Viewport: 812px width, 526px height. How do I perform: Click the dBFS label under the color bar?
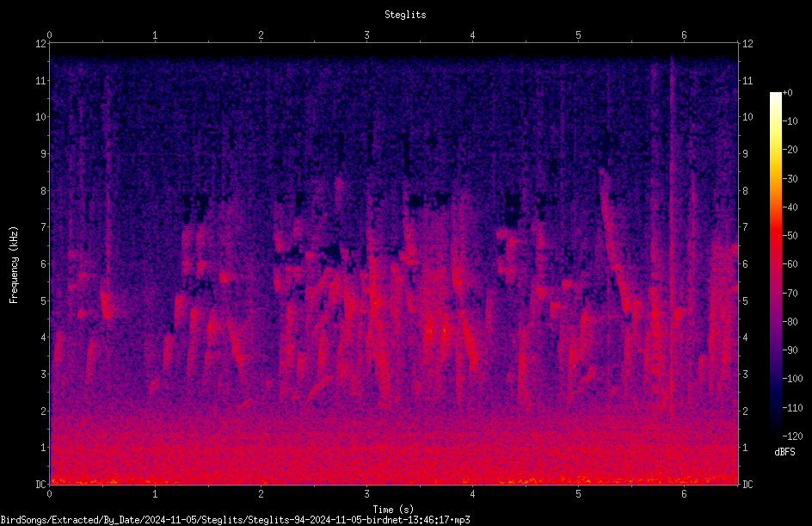tap(784, 452)
